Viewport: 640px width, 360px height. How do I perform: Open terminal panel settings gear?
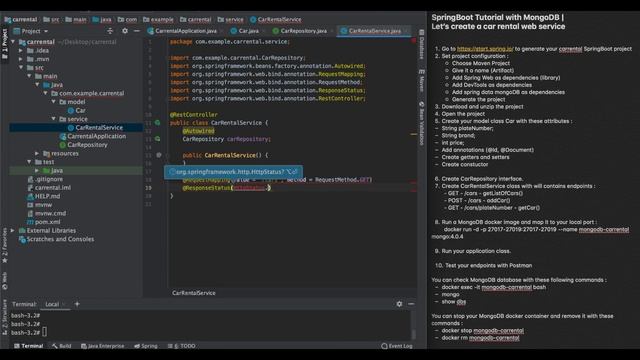[x=399, y=304]
